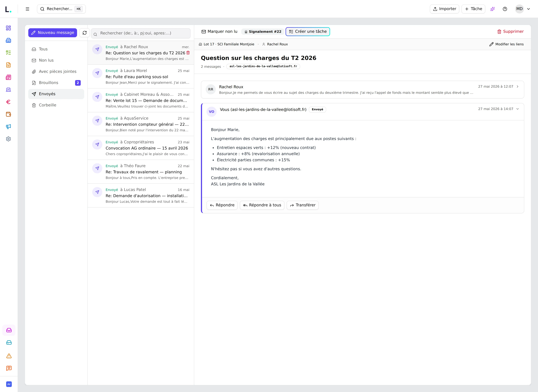Open Convocation AG ordinaire message

click(141, 148)
